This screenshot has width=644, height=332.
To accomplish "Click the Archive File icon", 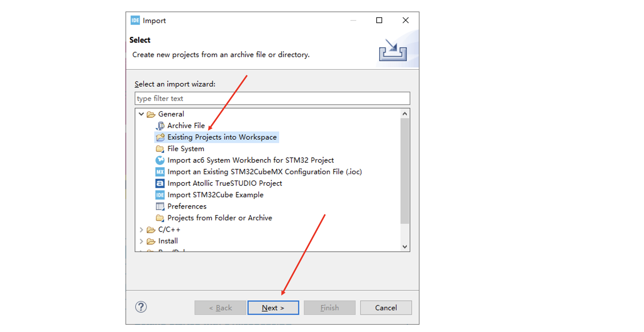I will point(160,126).
